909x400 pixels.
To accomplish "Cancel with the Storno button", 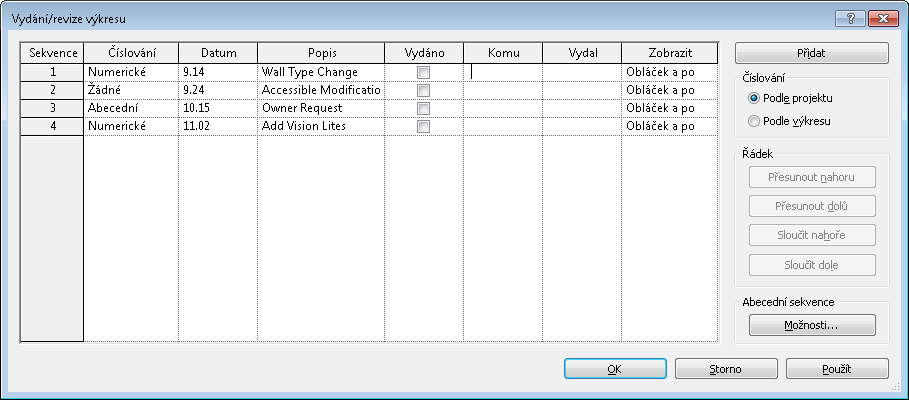I will pos(726,369).
